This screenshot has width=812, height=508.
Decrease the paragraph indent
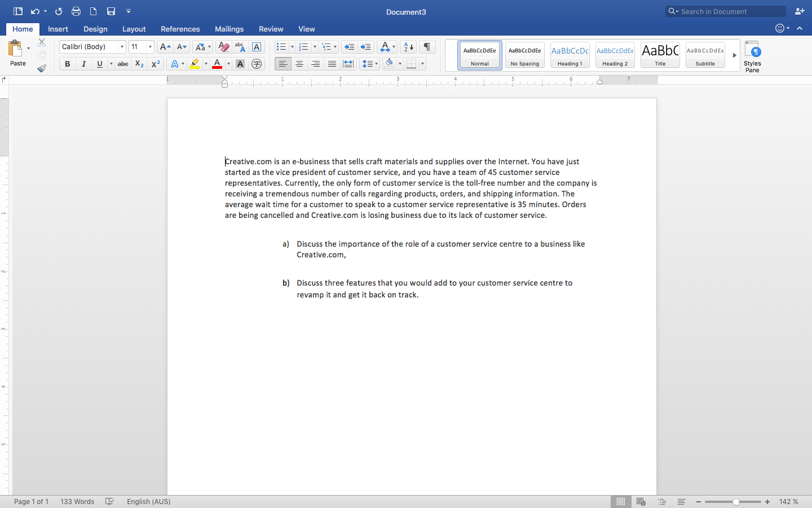pos(349,47)
